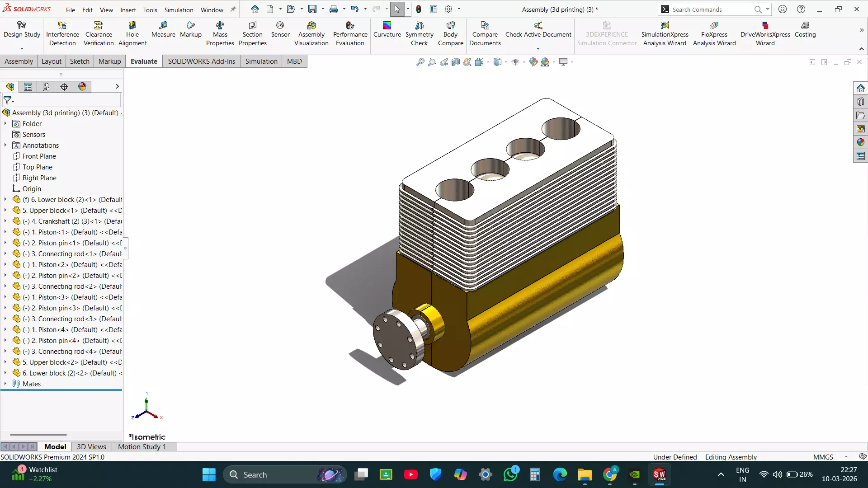This screenshot has height=488, width=868.
Task: Open the units MMGS dropdown arrow
Action: click(846, 457)
